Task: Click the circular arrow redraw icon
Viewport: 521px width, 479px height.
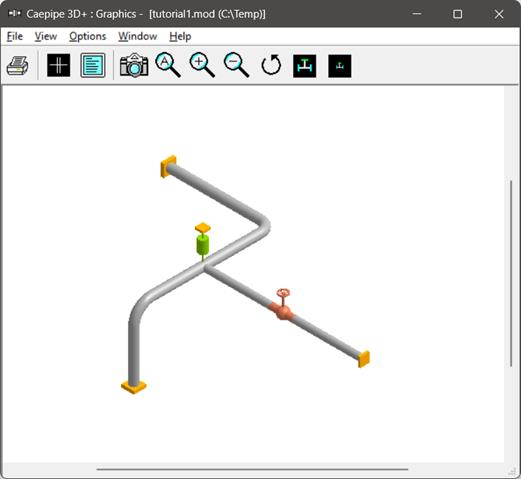Action: tap(271, 65)
